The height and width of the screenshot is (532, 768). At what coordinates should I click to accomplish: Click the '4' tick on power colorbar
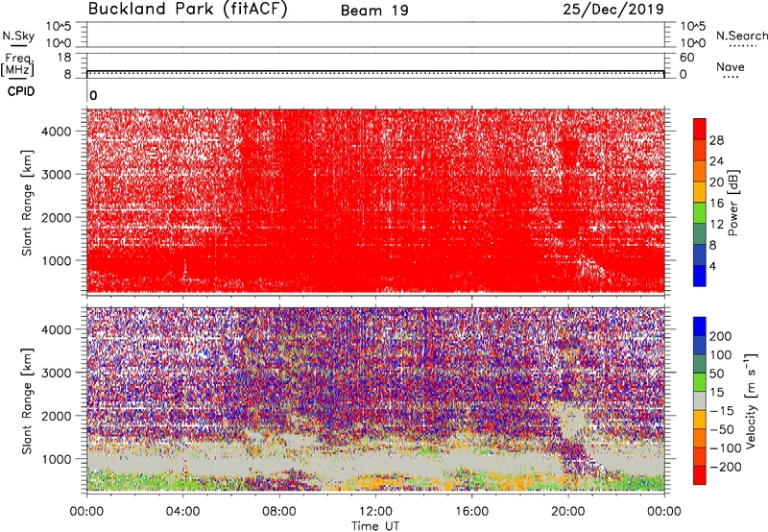[x=712, y=266]
